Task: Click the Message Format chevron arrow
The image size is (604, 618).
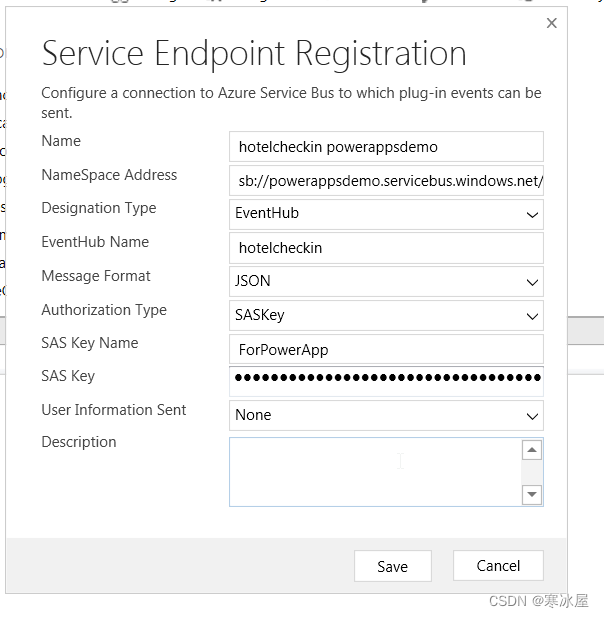Action: (531, 282)
